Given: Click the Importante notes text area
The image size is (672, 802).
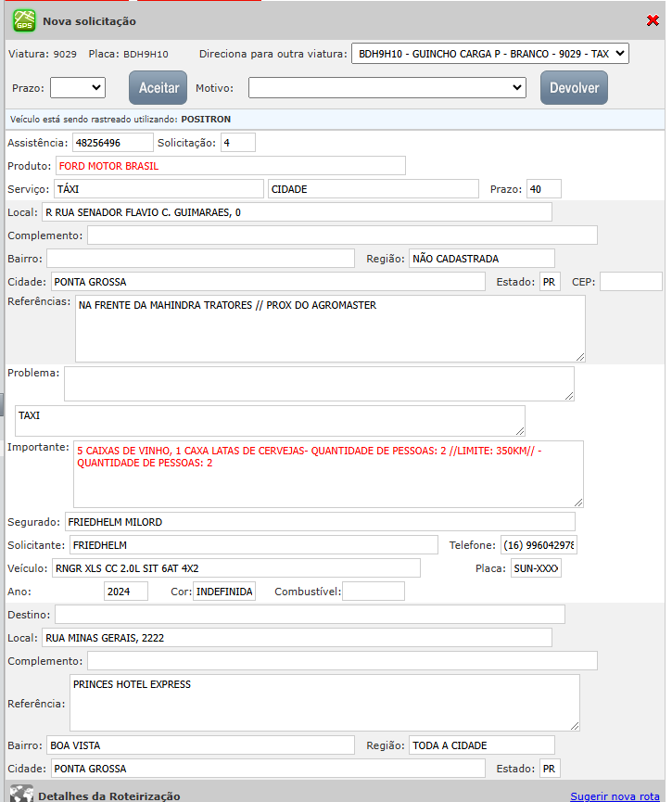Looking at the screenshot, I should click(328, 473).
